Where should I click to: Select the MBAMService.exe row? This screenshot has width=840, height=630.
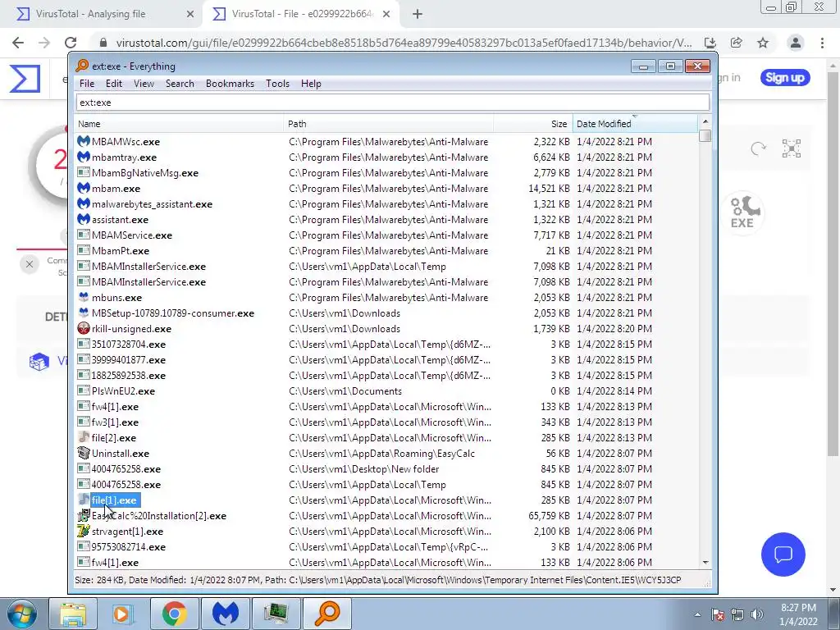pyautogui.click(x=386, y=235)
